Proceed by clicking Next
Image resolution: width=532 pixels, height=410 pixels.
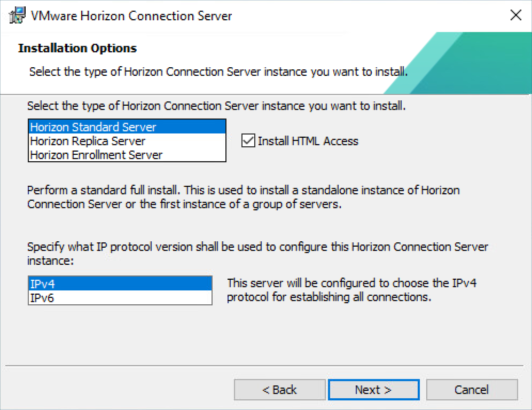[x=373, y=390]
